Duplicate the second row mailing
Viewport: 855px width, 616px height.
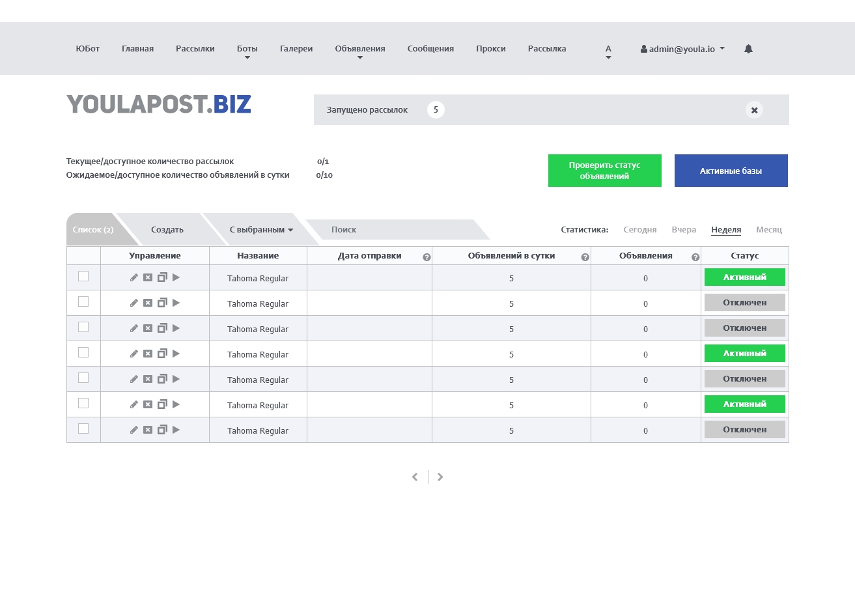[162, 303]
